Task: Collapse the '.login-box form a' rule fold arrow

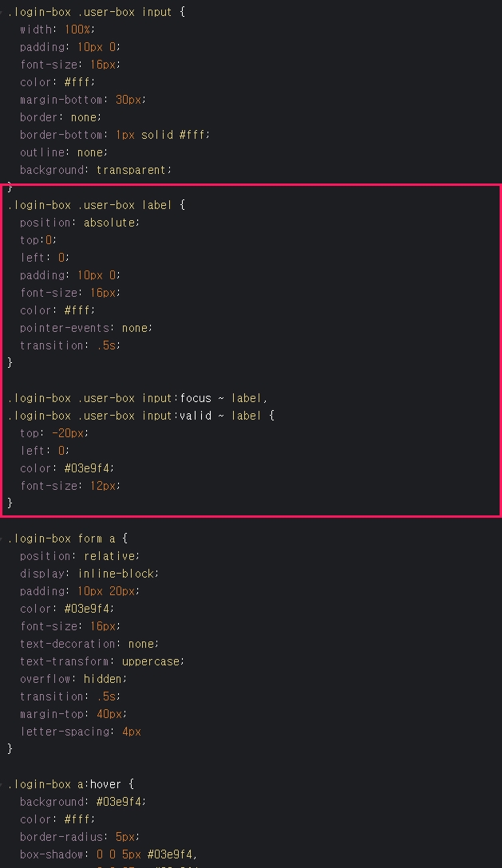Action: coord(2,538)
